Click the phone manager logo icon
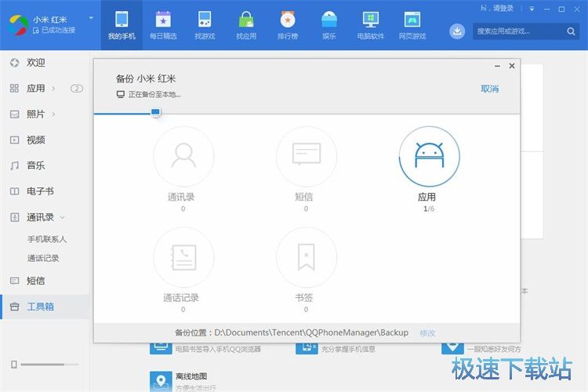588x392 pixels. point(18,25)
